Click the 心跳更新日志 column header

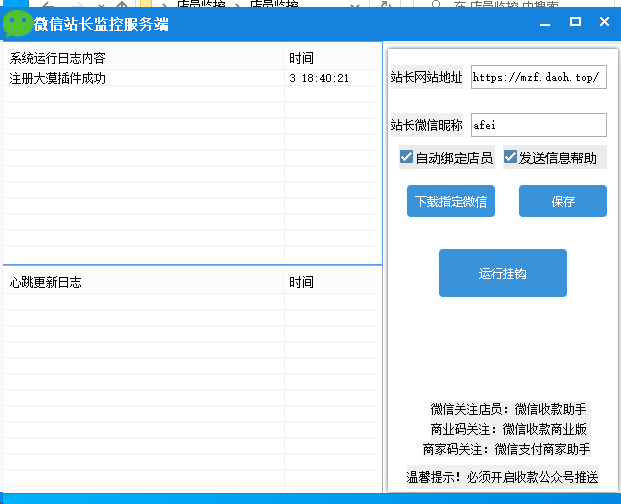coord(144,282)
